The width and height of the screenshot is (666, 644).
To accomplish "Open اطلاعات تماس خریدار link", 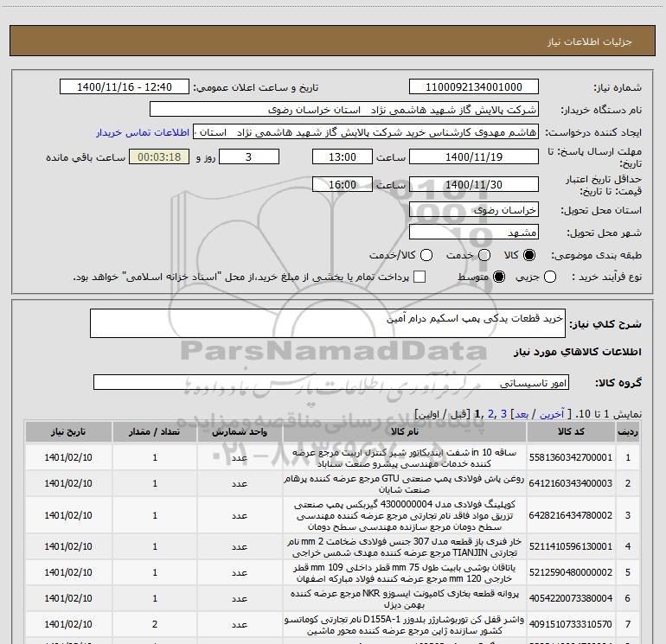I will click(143, 132).
